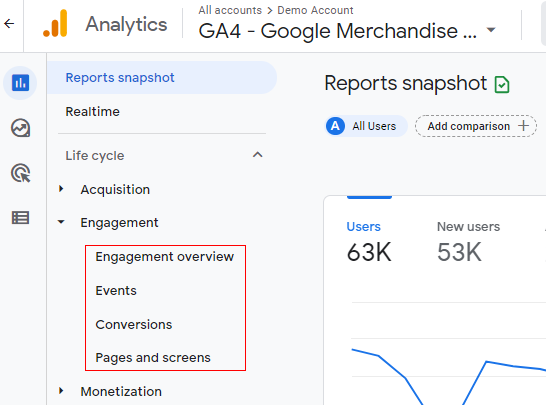Open the Explore icon in the sidebar
This screenshot has width=546, height=405.
click(20, 128)
